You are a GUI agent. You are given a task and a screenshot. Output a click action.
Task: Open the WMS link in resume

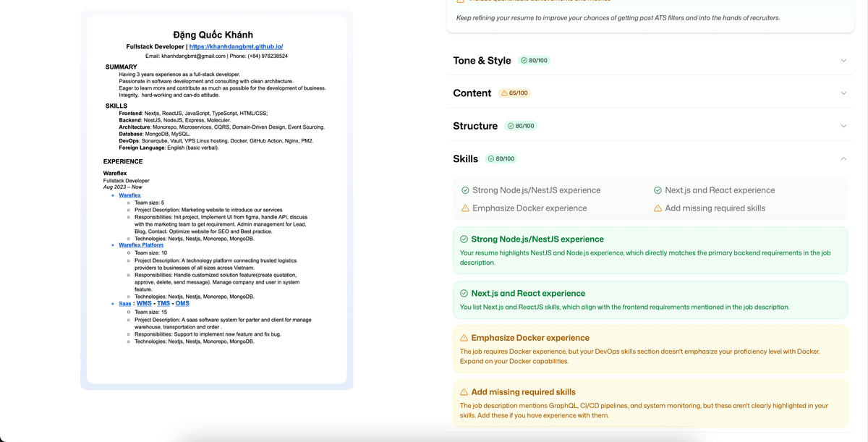tap(144, 304)
